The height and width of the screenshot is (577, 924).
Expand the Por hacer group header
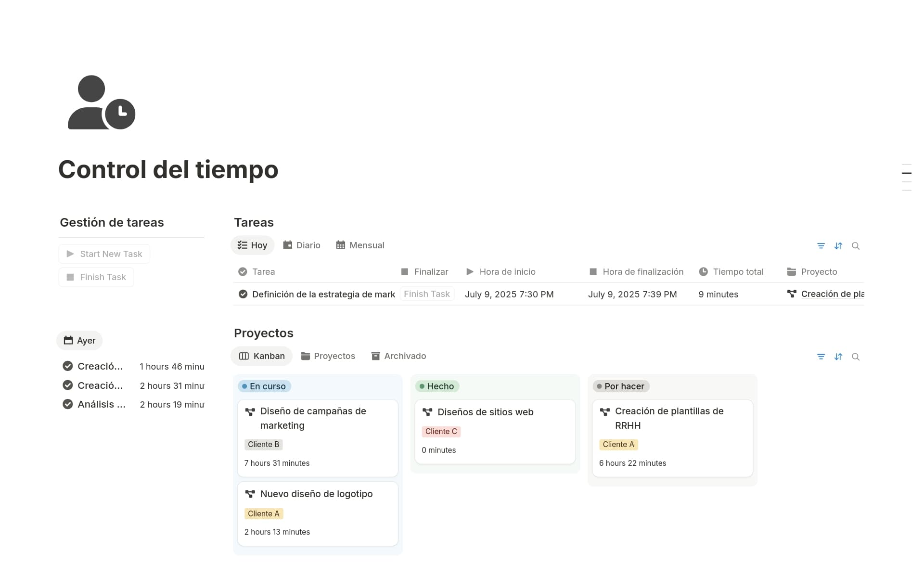point(621,386)
